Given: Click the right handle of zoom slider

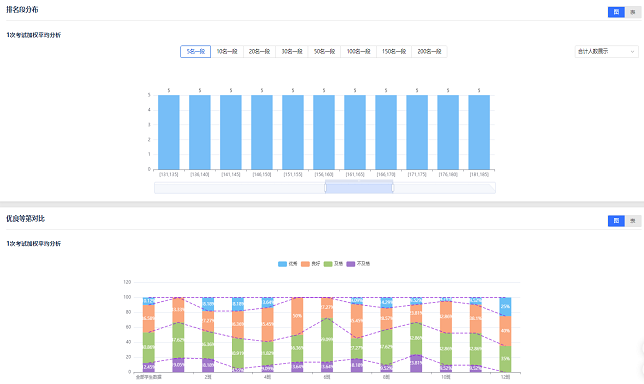Looking at the screenshot, I should coord(393,188).
